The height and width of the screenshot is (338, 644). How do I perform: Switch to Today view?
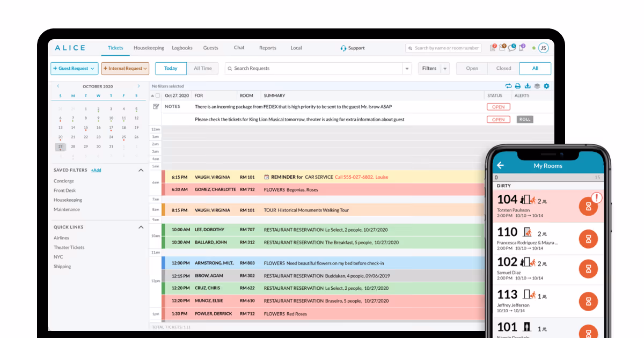tap(171, 68)
